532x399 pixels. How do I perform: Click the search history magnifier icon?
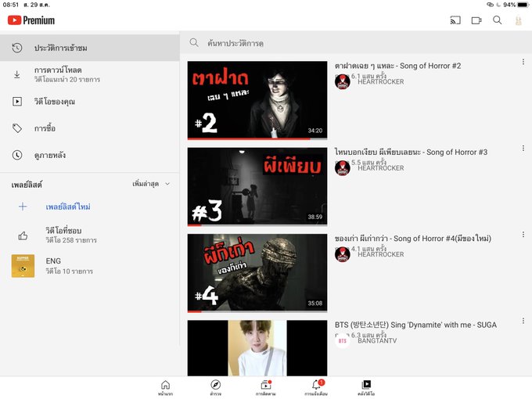click(194, 43)
